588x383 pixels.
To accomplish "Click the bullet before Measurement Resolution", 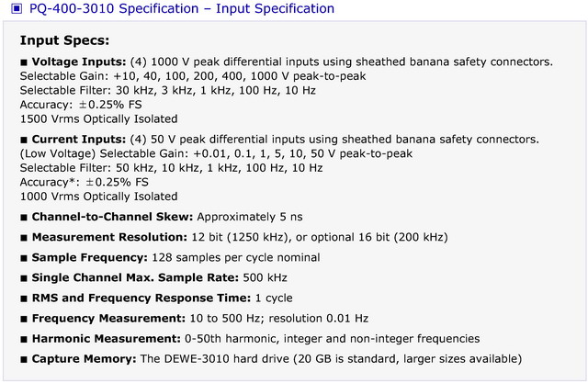I will (x=24, y=238).
